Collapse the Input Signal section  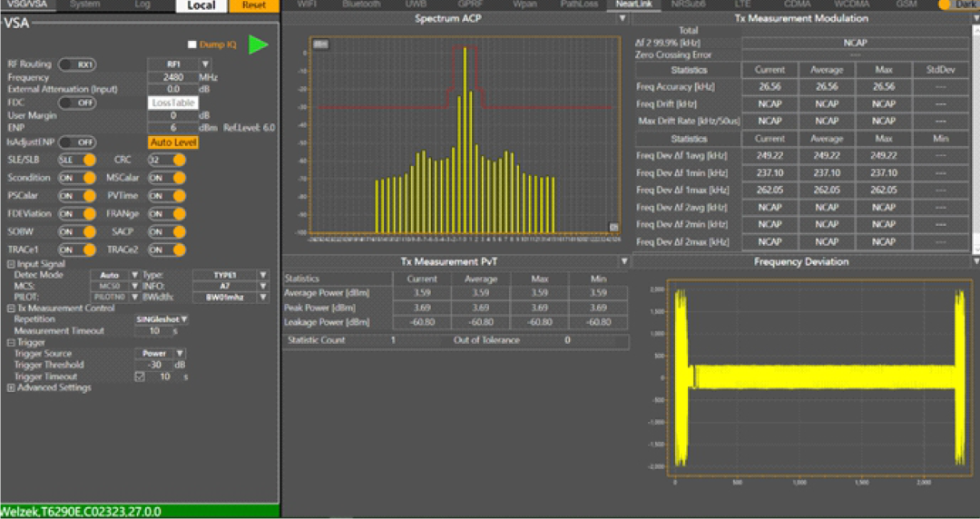(11, 264)
